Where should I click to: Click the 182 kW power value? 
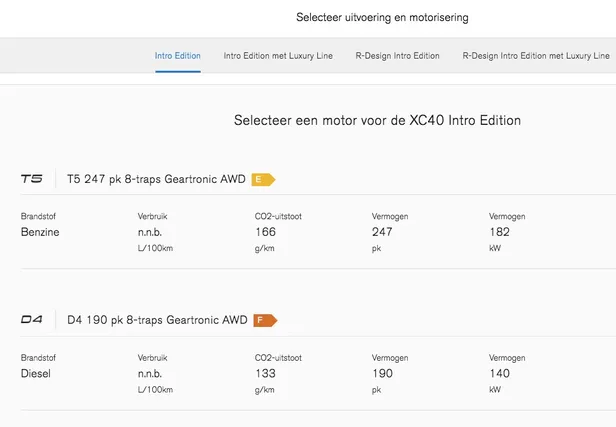499,232
